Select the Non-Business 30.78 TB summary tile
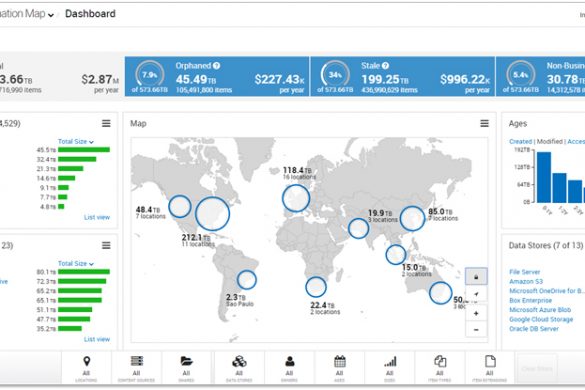The image size is (585, 390). point(541,77)
